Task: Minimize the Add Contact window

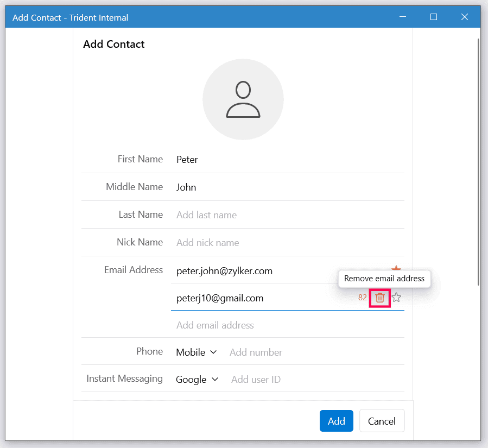Action: pos(403,17)
